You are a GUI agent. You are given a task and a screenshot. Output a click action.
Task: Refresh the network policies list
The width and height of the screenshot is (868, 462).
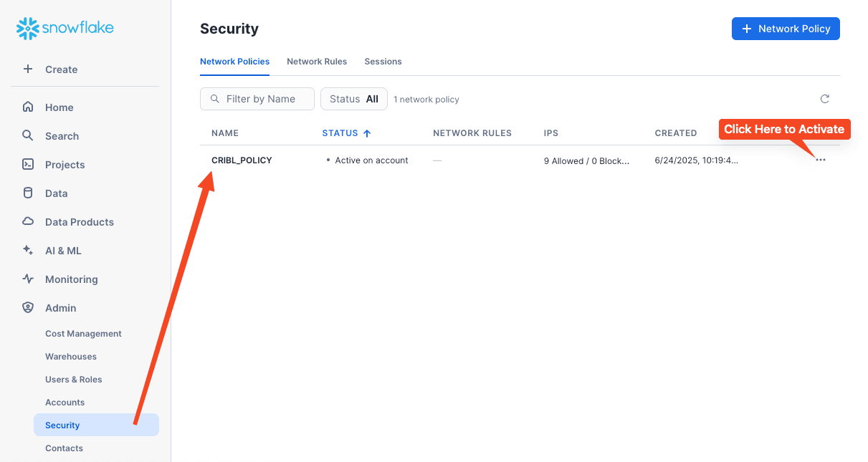[x=825, y=99]
